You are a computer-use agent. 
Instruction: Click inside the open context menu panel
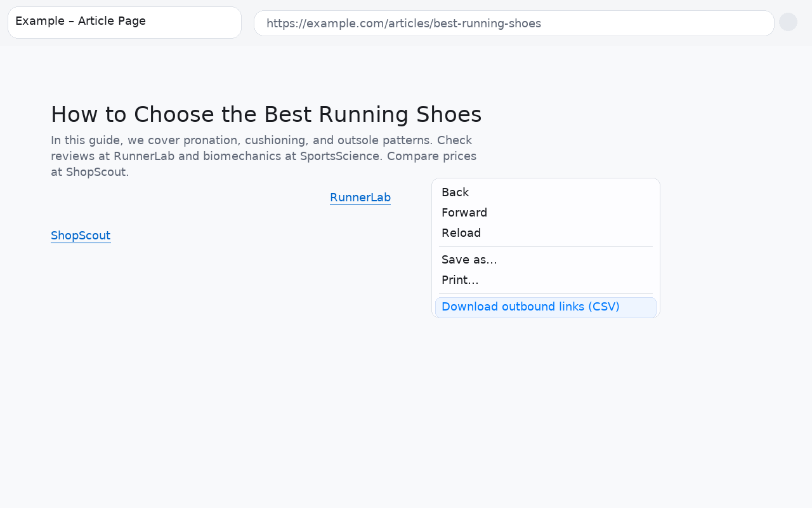[x=546, y=248]
